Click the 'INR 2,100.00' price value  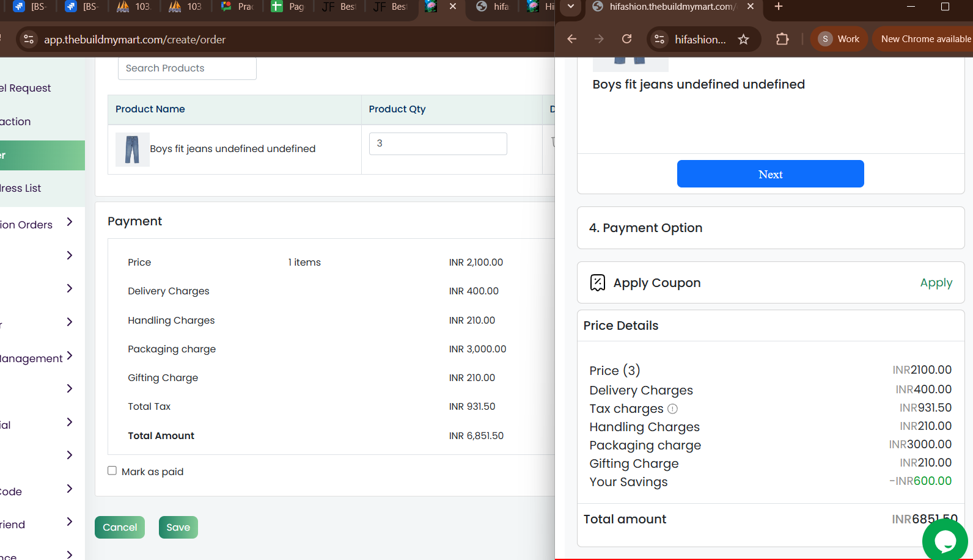pos(476,262)
